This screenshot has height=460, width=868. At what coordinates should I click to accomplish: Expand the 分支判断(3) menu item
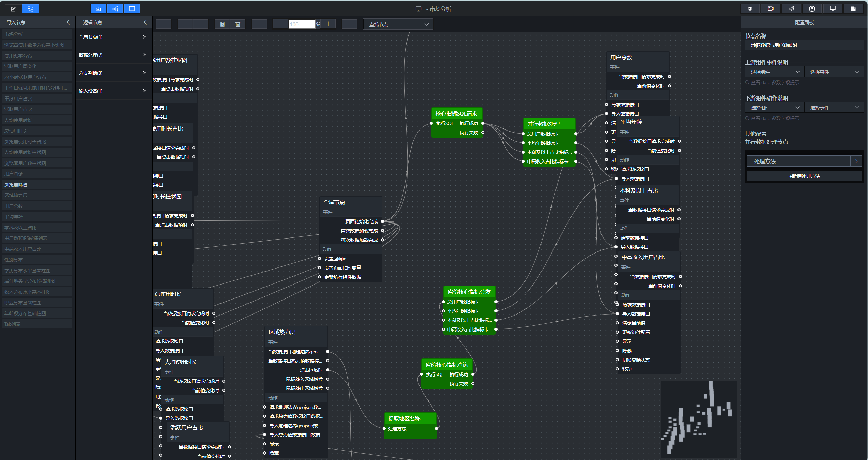112,73
